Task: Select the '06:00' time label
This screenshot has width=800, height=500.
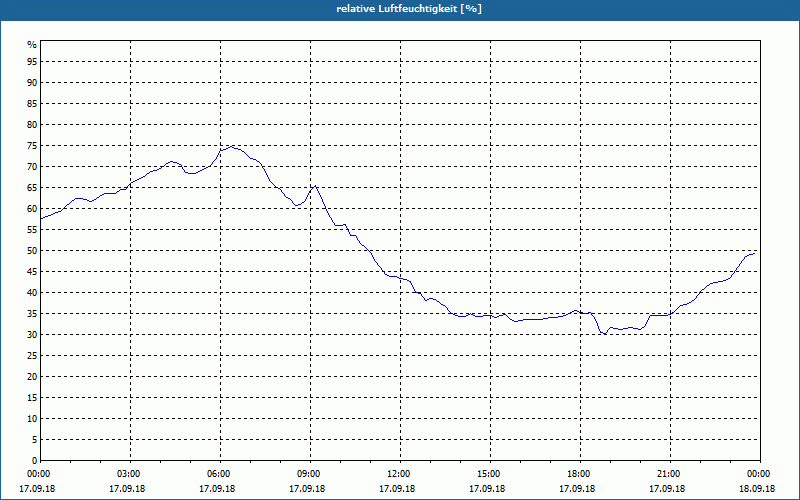Action: pos(218,474)
